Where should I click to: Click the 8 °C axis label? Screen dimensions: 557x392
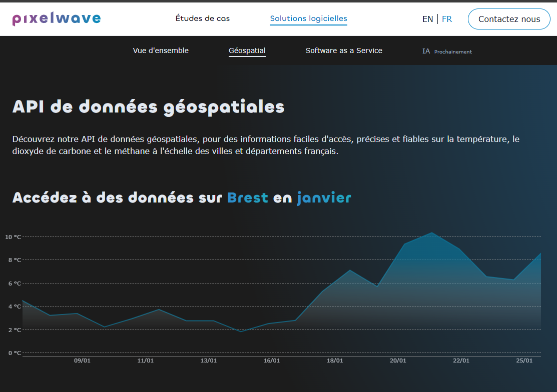pyautogui.click(x=15, y=260)
